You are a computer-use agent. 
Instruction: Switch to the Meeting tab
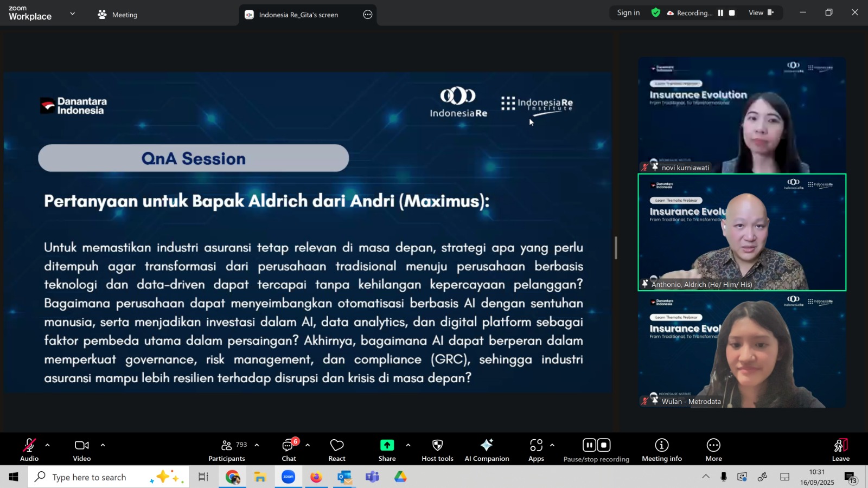tap(118, 15)
